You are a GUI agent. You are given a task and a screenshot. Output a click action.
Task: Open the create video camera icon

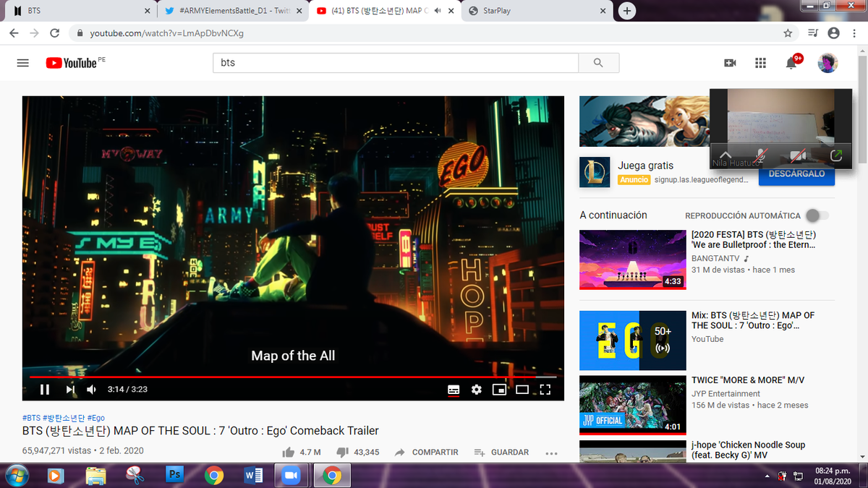coord(730,63)
